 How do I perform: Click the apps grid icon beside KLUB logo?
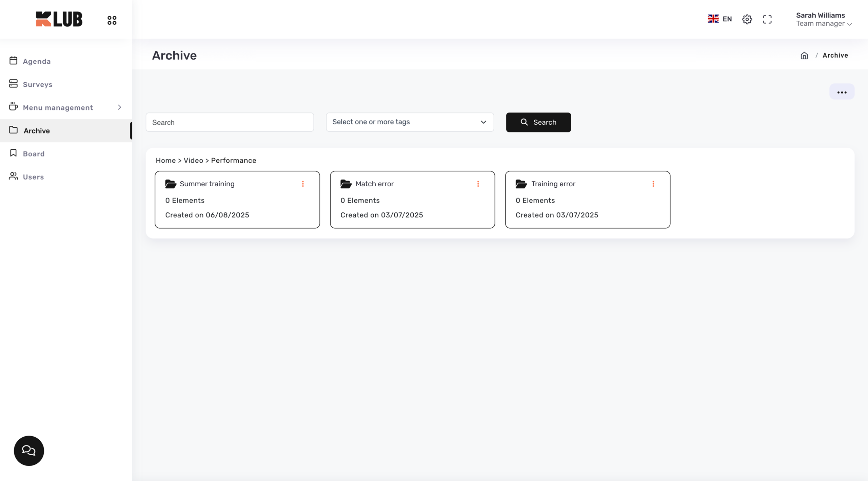[112, 20]
